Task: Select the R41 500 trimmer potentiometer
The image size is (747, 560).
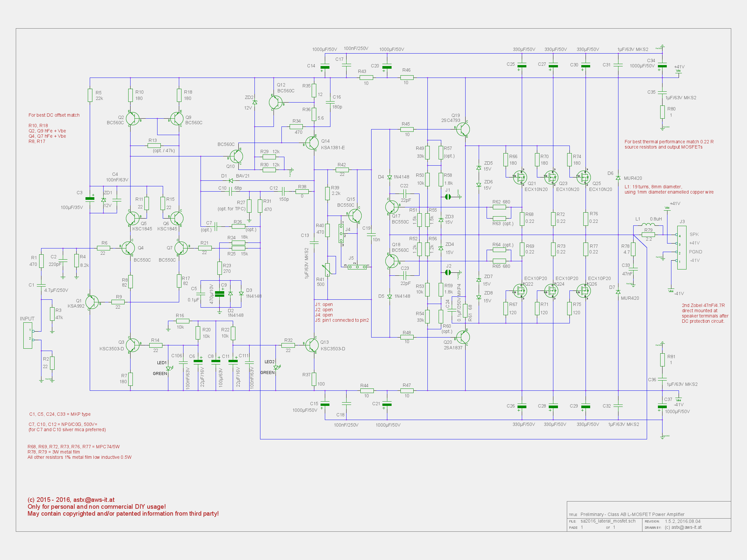Action: 327,269
